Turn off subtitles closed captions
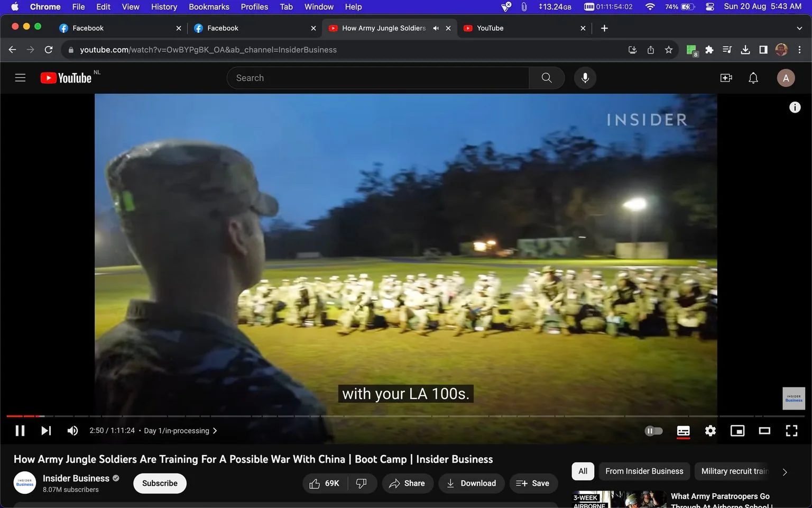 [683, 431]
